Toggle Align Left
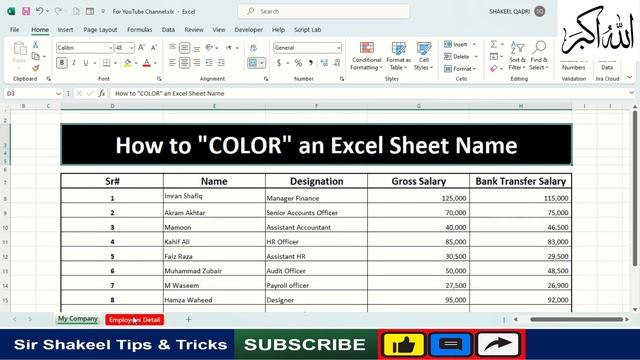 click(172, 63)
